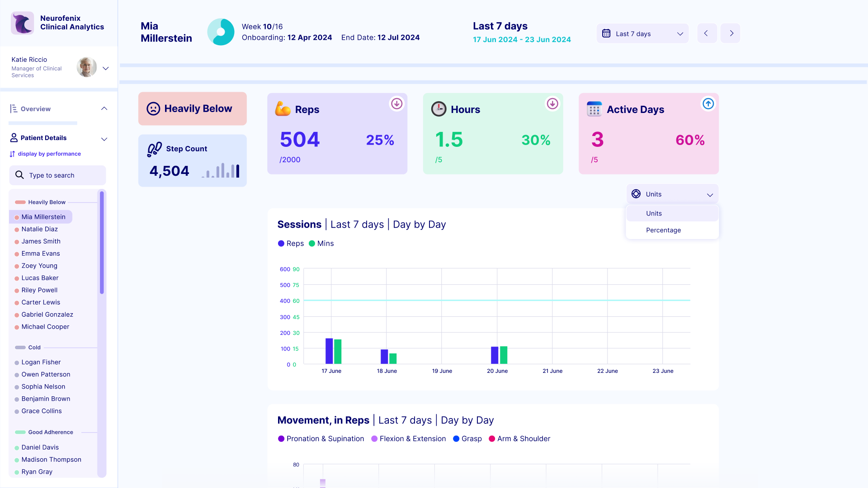The width and height of the screenshot is (868, 488).
Task: Click the 17 June Reps bar
Action: (329, 351)
